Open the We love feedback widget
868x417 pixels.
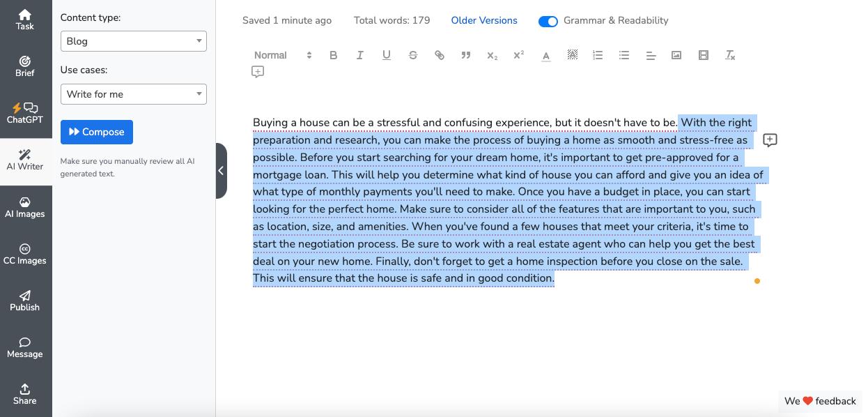pos(820,401)
